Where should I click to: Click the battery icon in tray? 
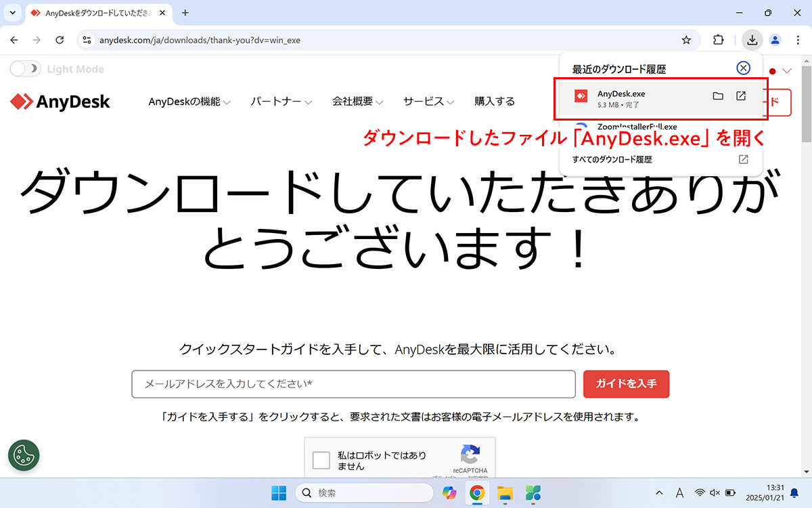[730, 492]
